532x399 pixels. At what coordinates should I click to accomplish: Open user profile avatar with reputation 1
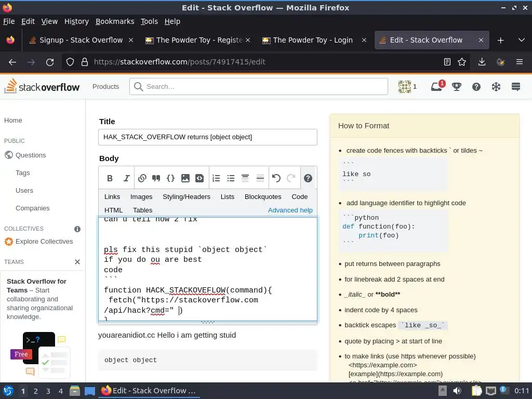[407, 87]
